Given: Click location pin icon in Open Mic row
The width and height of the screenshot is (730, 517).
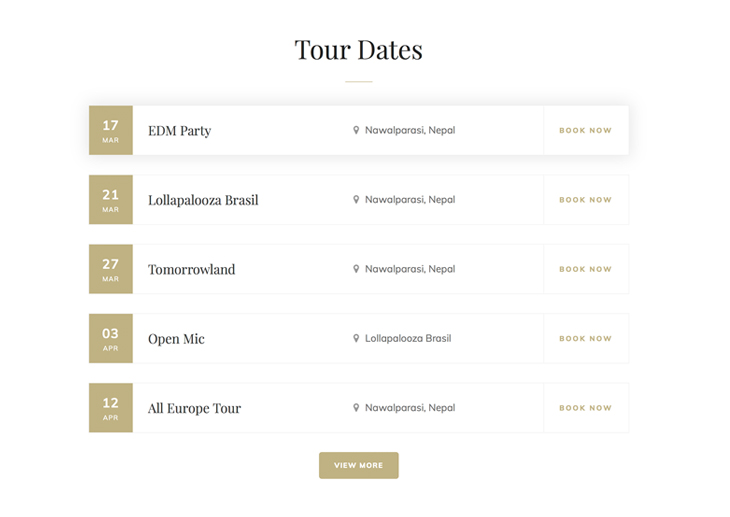Looking at the screenshot, I should click(x=356, y=338).
